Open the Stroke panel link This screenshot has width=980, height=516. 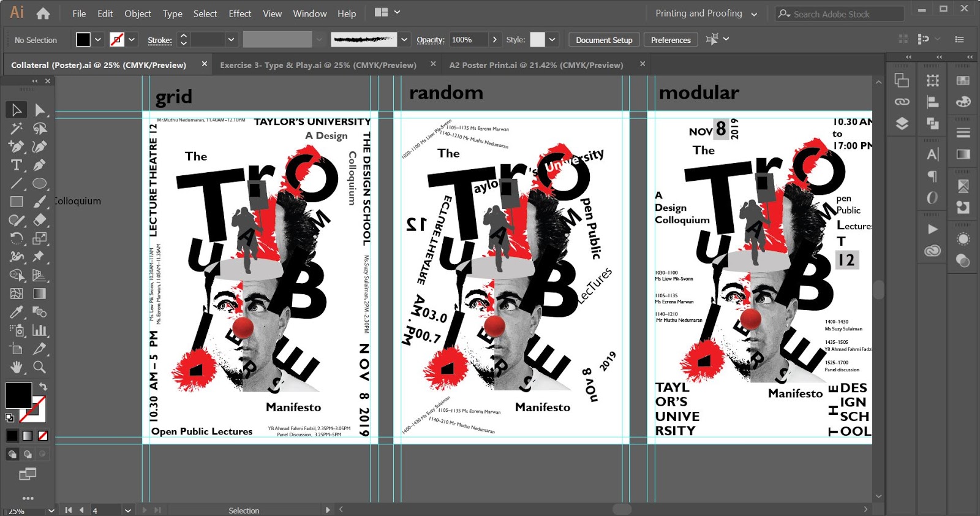tap(160, 40)
